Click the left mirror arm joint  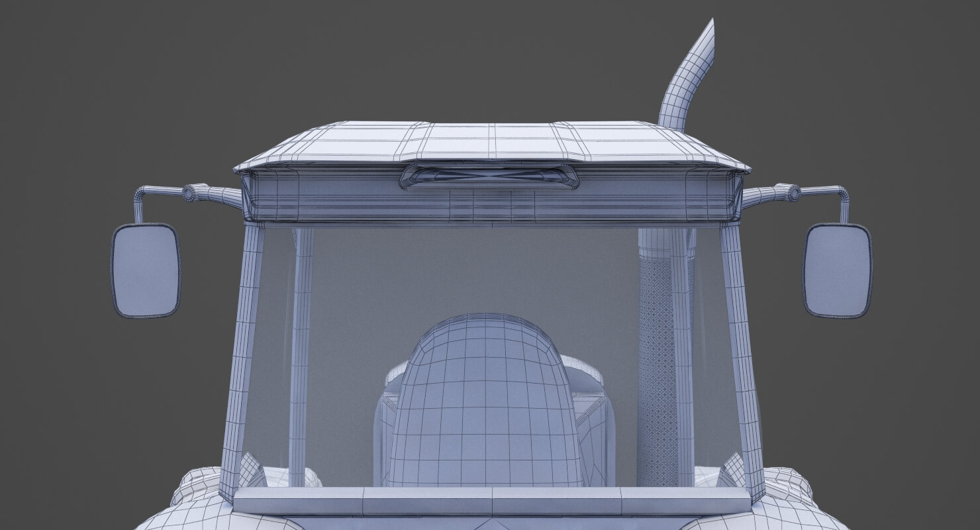click(x=191, y=193)
